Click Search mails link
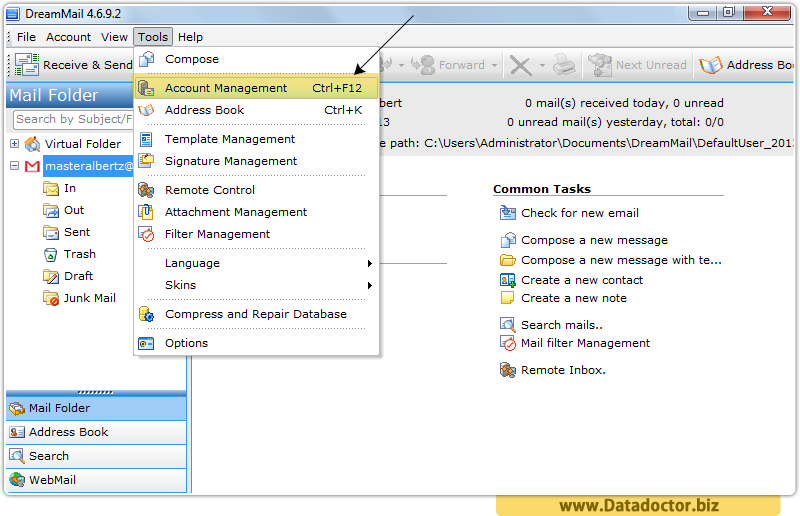This screenshot has width=800, height=516. [562, 325]
